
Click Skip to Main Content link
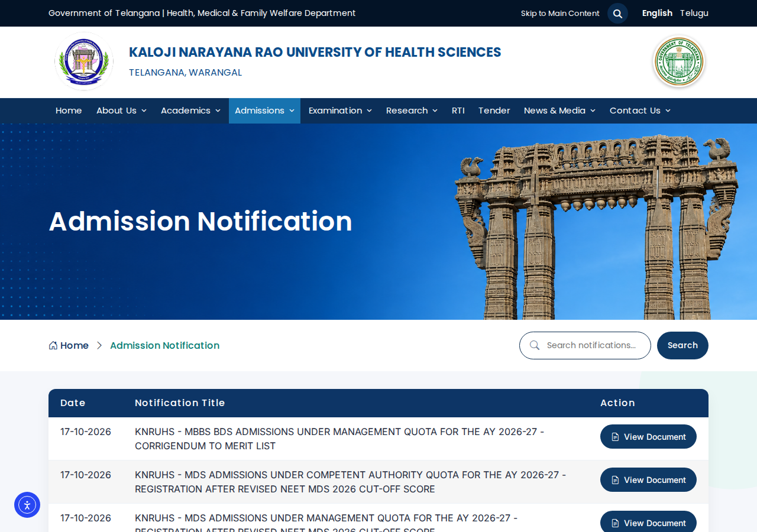(x=560, y=13)
